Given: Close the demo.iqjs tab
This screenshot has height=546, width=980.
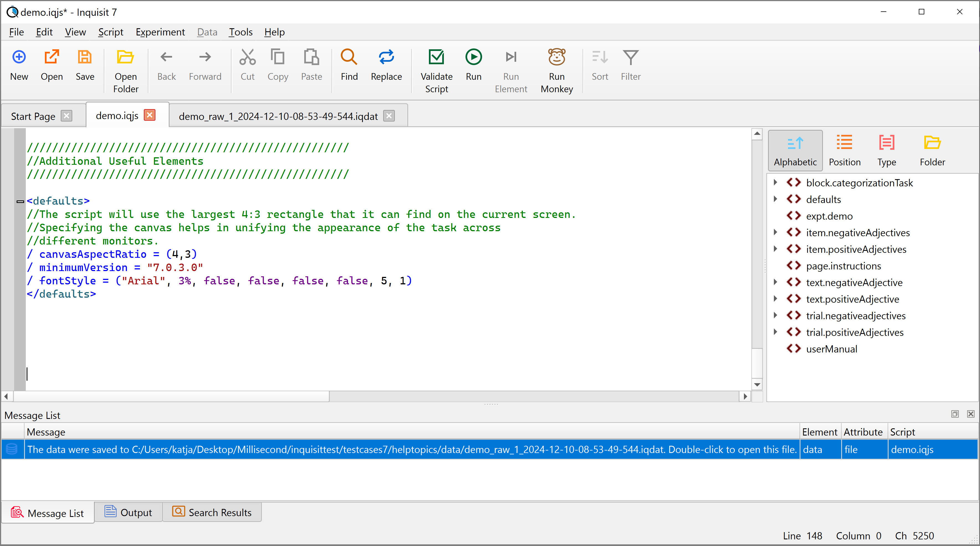Looking at the screenshot, I should point(150,115).
